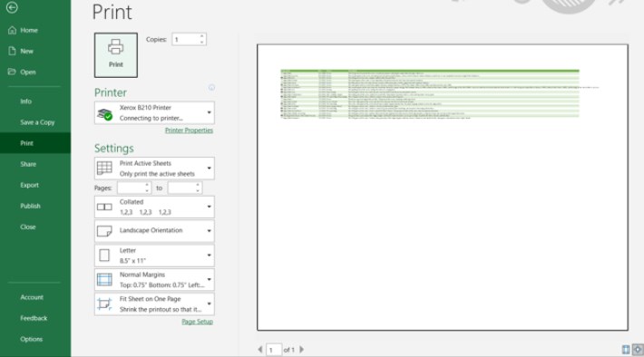Viewport: 644px width, 357px height.
Task: Open Letter paper size dropdown
Action: 154,256
